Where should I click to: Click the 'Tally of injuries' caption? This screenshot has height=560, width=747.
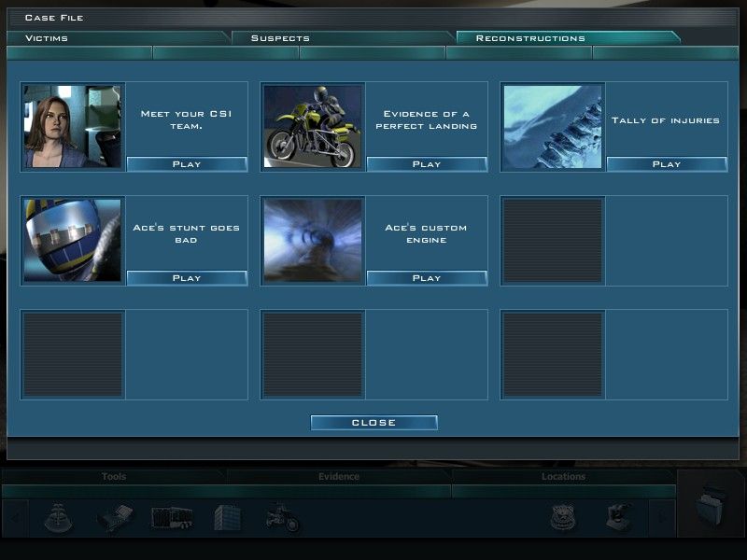(666, 120)
